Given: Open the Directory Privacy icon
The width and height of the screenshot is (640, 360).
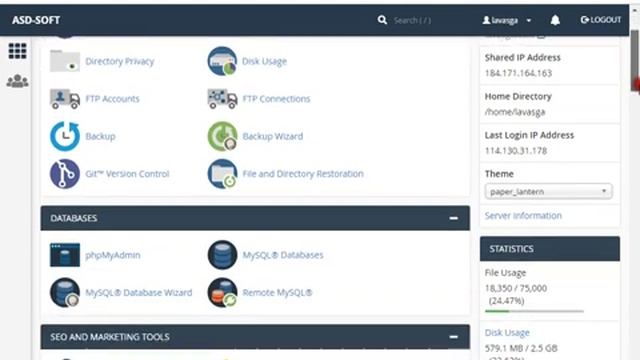Looking at the screenshot, I should coord(64,61).
